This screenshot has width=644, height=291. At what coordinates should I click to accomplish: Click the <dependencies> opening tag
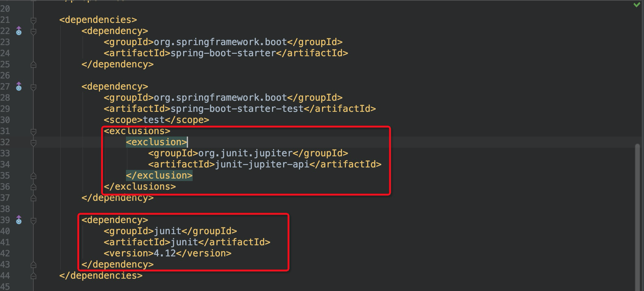click(x=98, y=20)
